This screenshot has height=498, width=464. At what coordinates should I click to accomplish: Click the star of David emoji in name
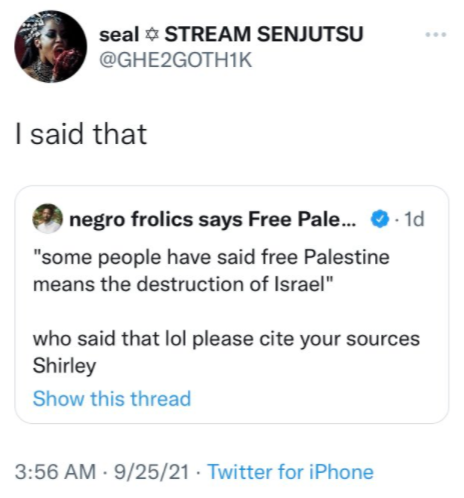coord(152,35)
